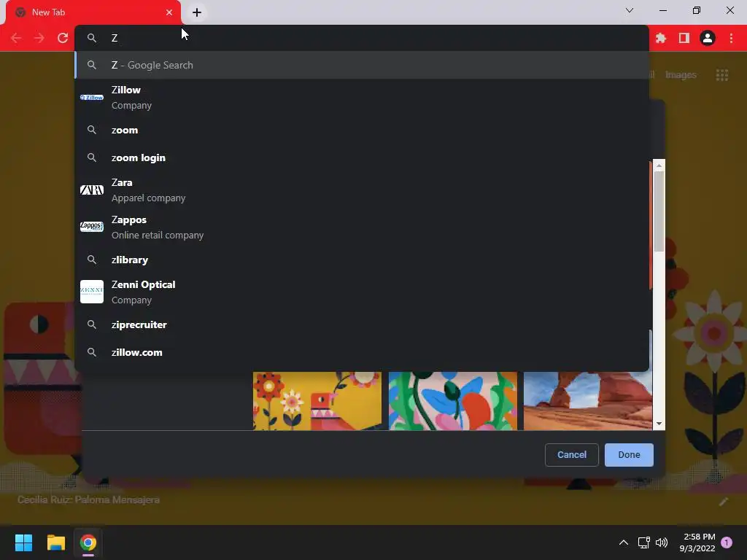The image size is (747, 560).
Task: Click the Cancel button
Action: pyautogui.click(x=572, y=455)
